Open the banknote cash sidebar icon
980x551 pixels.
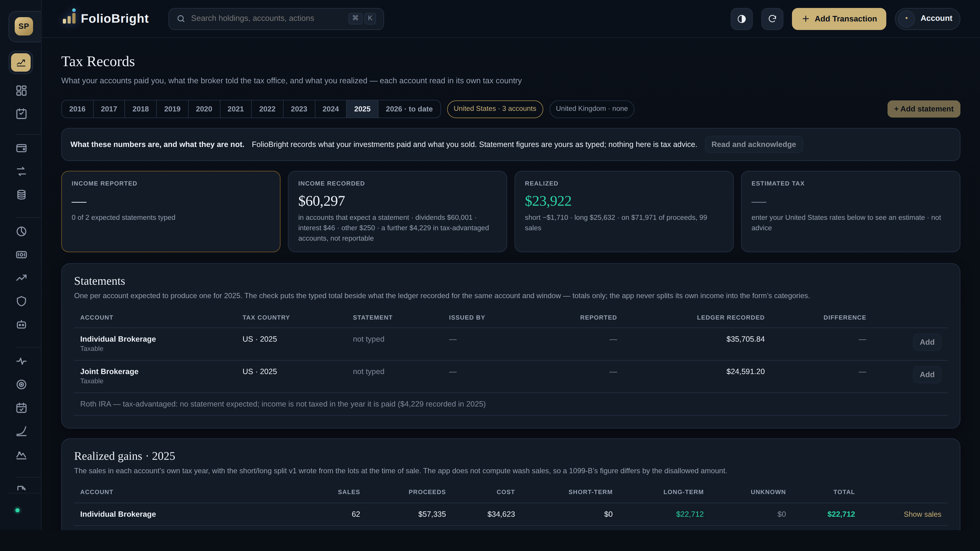[21, 255]
